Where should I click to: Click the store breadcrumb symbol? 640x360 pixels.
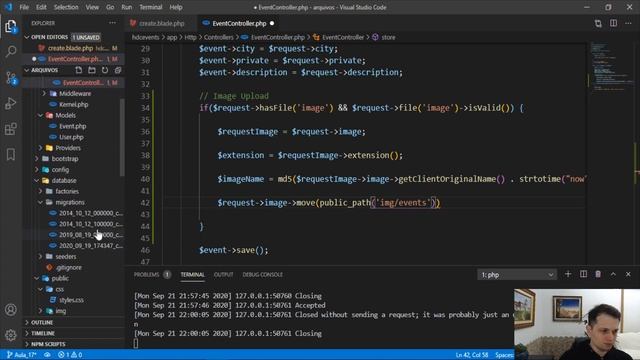[388, 37]
